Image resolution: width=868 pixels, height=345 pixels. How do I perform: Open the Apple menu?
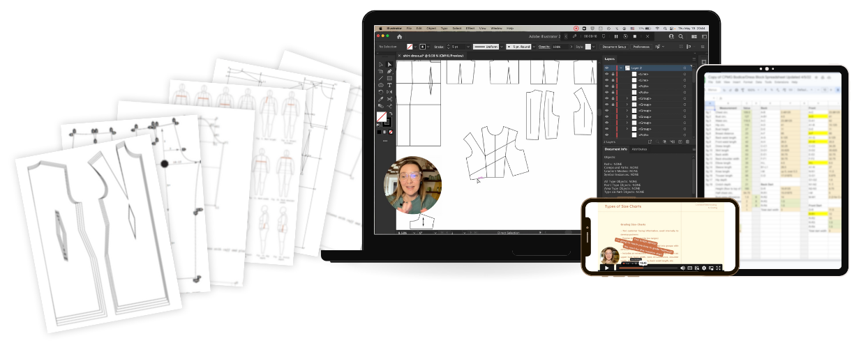tap(380, 29)
